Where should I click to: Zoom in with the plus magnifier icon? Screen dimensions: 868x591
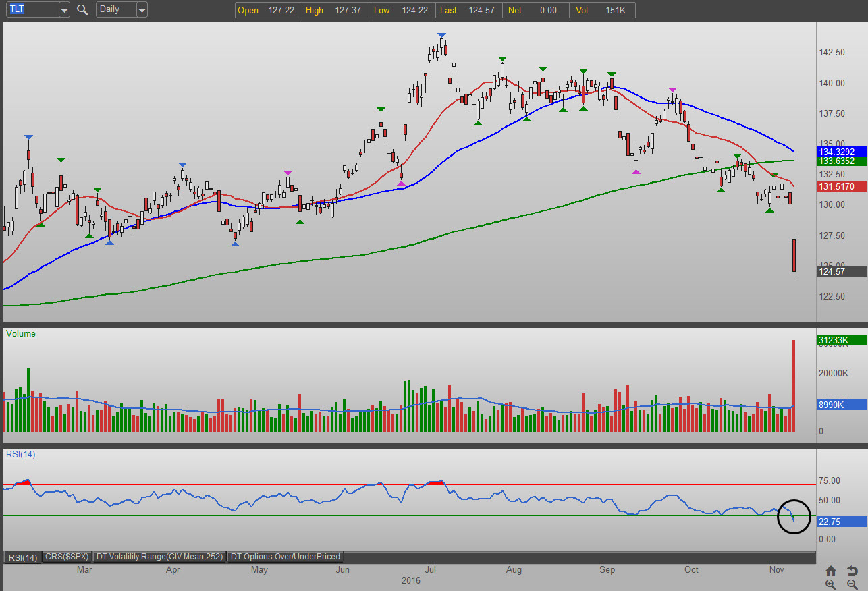[831, 585]
